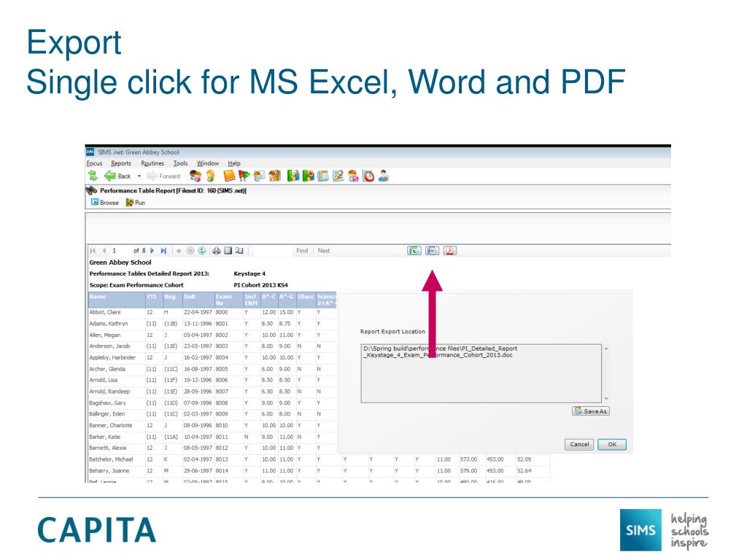This screenshot has width=747, height=560.
Task: Go Back using the green arrow
Action: pos(117,176)
